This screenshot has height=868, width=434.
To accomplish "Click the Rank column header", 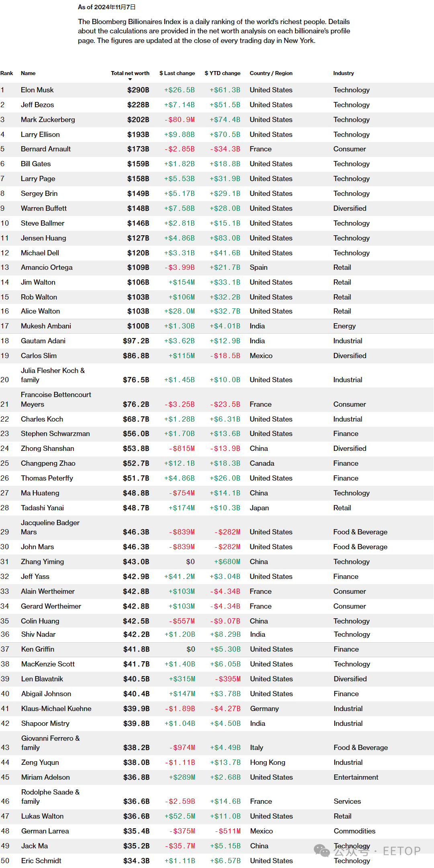I will [6, 73].
